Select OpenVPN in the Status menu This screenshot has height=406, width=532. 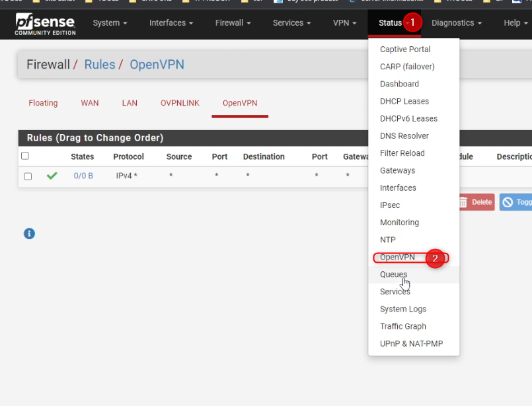pos(397,257)
